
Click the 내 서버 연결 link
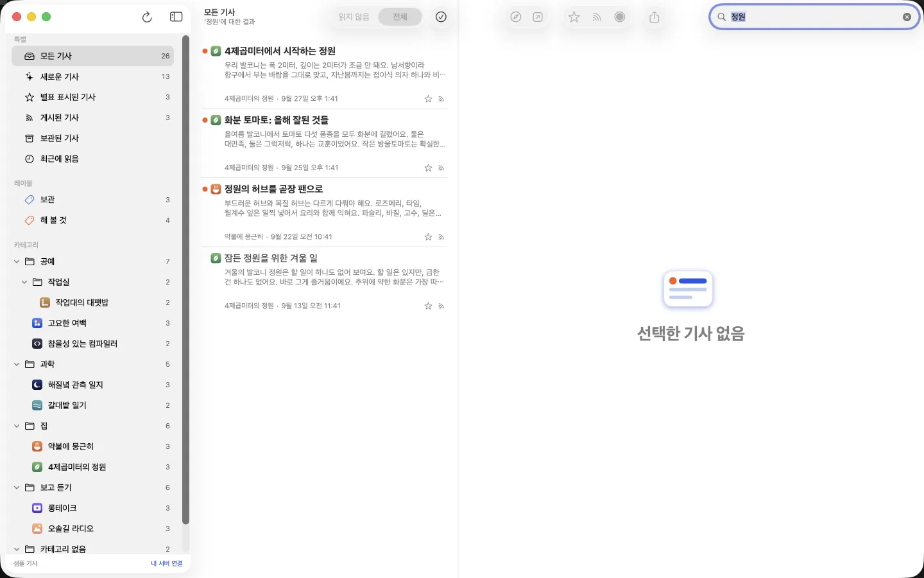pyautogui.click(x=167, y=563)
